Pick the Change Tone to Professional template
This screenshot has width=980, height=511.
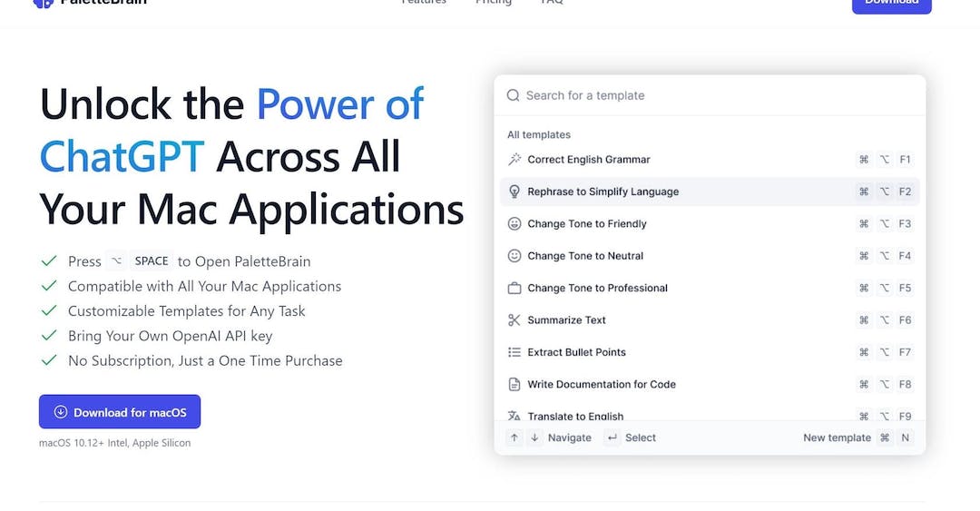coord(710,289)
